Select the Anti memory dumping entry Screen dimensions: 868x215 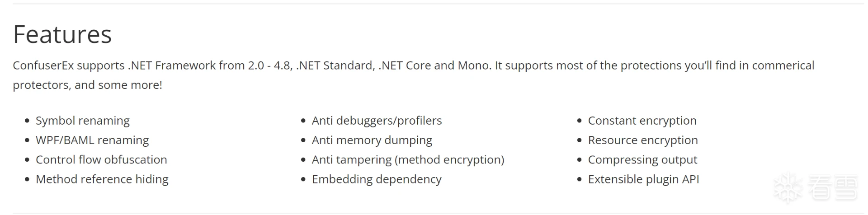[372, 140]
